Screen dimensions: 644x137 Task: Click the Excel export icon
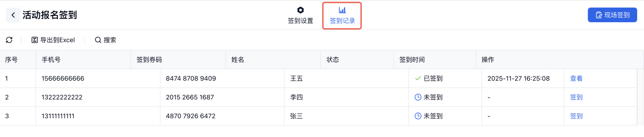click(x=34, y=40)
